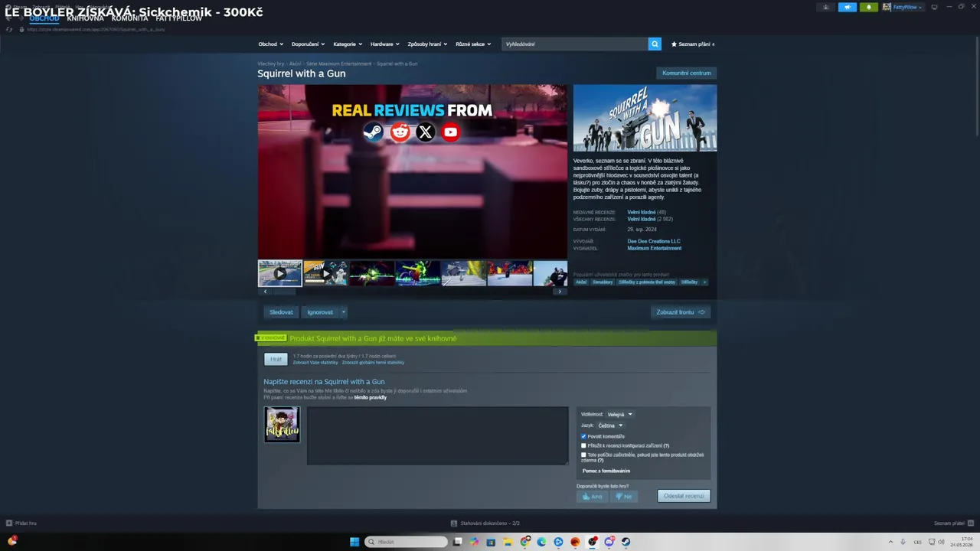
Task: Open the Windows Start menu
Action: click(354, 542)
